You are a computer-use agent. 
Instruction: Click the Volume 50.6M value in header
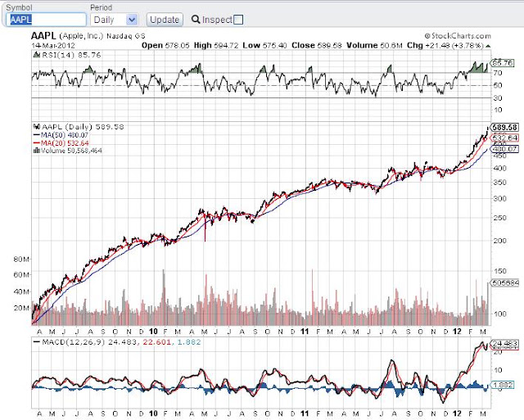click(374, 46)
